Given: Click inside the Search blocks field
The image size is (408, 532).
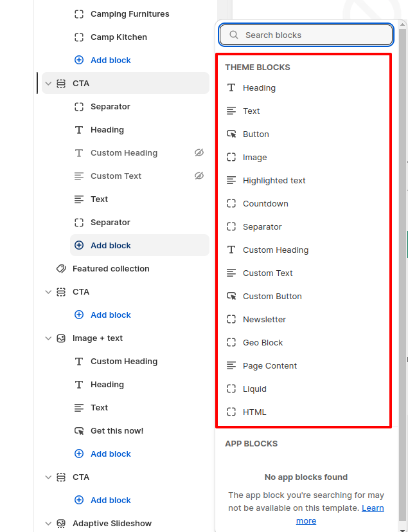Looking at the screenshot, I should [x=306, y=34].
